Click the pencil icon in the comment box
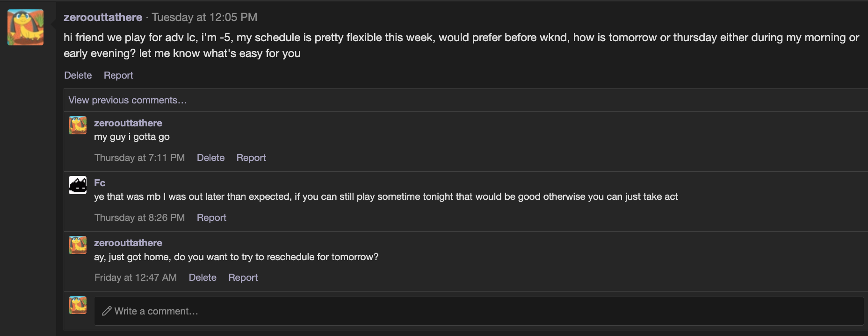 [107, 311]
